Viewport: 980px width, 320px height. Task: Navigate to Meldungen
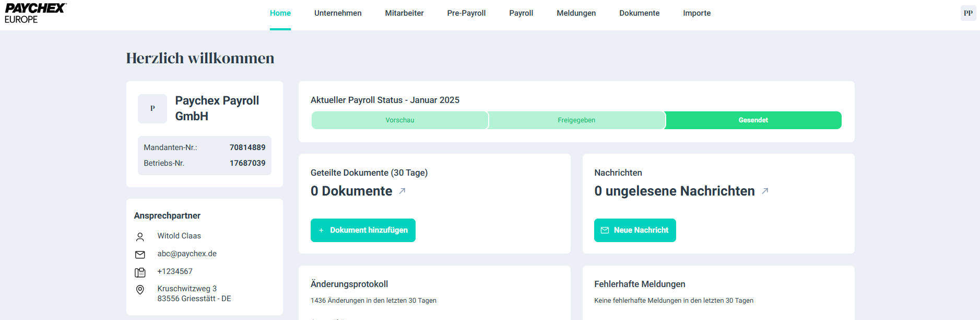click(x=576, y=13)
